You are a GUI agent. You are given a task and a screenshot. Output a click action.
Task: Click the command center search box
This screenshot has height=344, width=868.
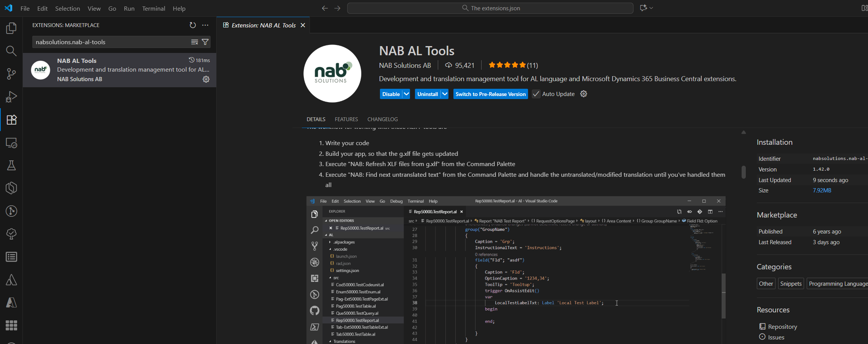tap(490, 8)
